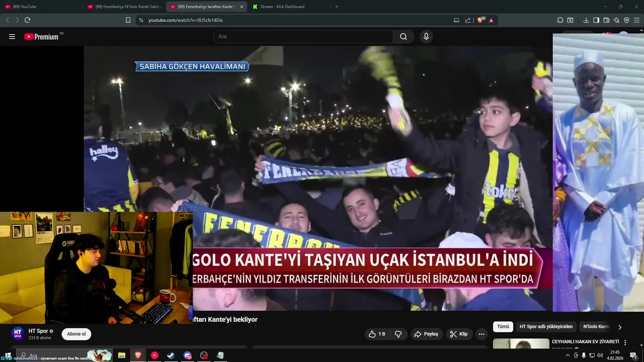The width and height of the screenshot is (644, 362).
Task: Open the Brave Wallet icon
Action: [606, 20]
